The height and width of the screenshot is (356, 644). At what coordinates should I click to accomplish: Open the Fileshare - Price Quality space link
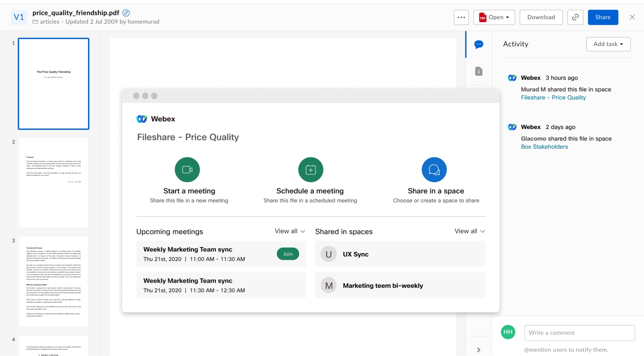[553, 97]
